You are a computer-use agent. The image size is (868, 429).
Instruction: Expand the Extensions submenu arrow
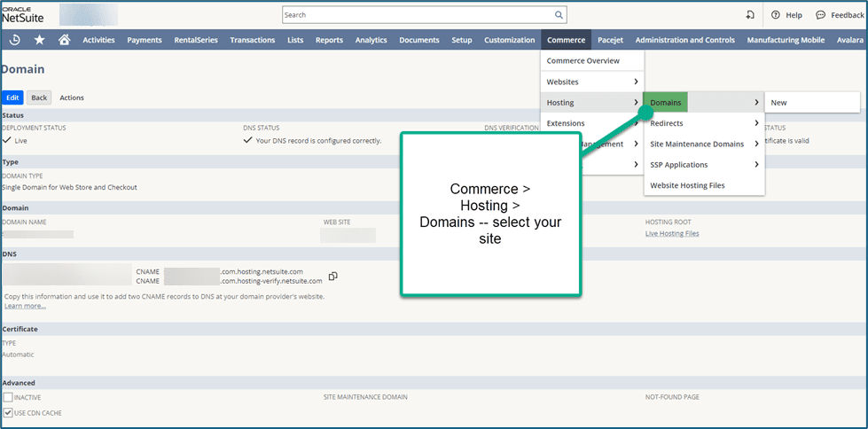[x=636, y=123]
